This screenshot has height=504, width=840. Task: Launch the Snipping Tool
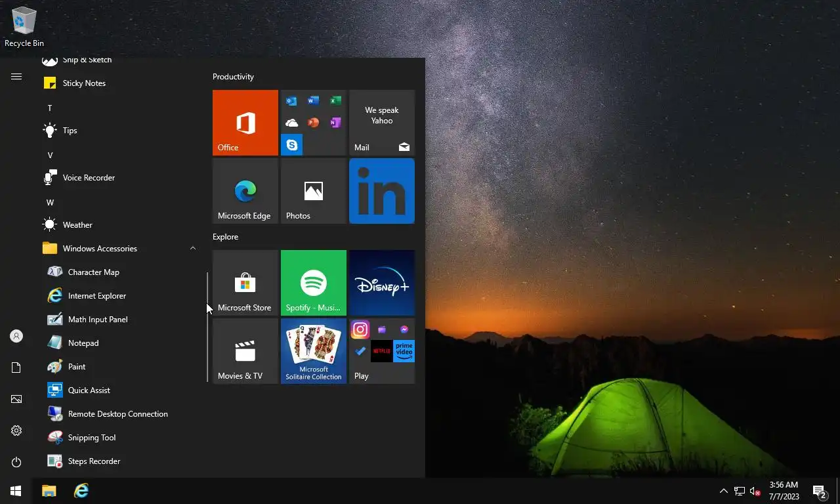pyautogui.click(x=118, y=438)
